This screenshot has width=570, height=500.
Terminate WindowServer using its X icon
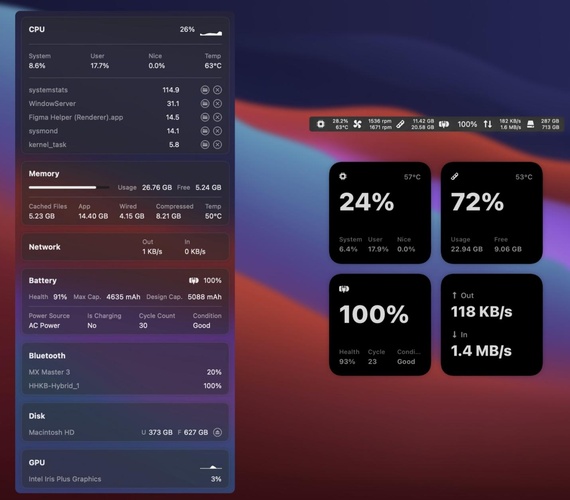coord(217,104)
